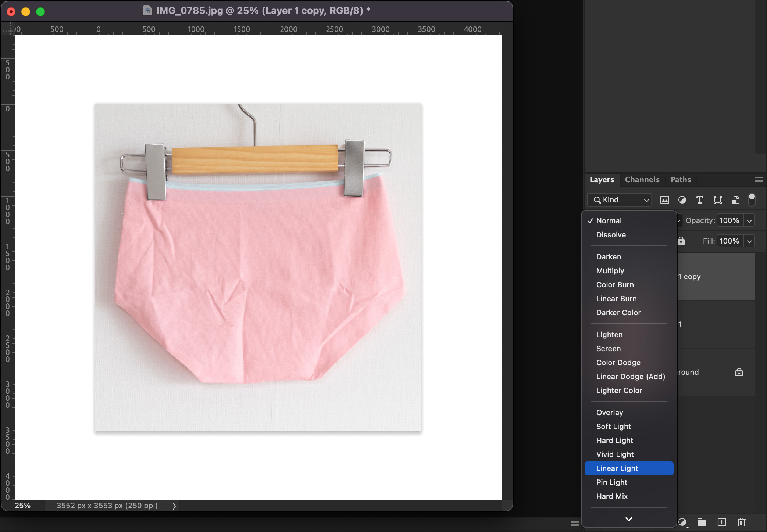The height and width of the screenshot is (532, 767).
Task: Filter layers by pixel layer icon
Action: click(664, 200)
